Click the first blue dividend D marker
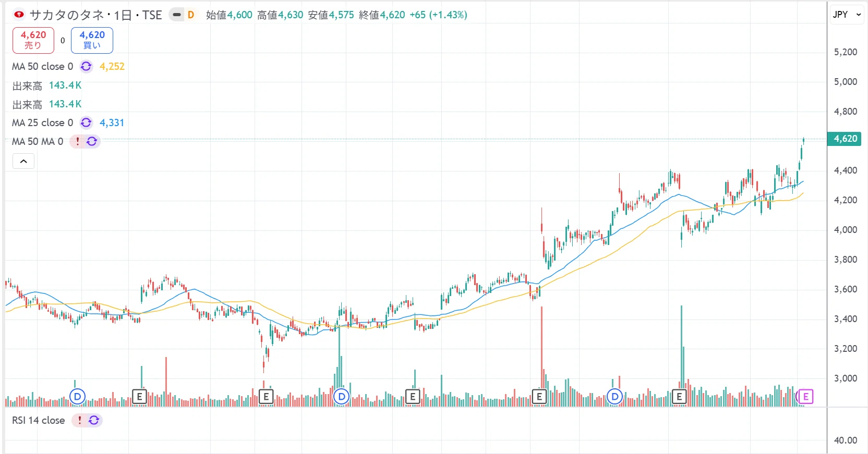The width and height of the screenshot is (868, 454). point(77,397)
